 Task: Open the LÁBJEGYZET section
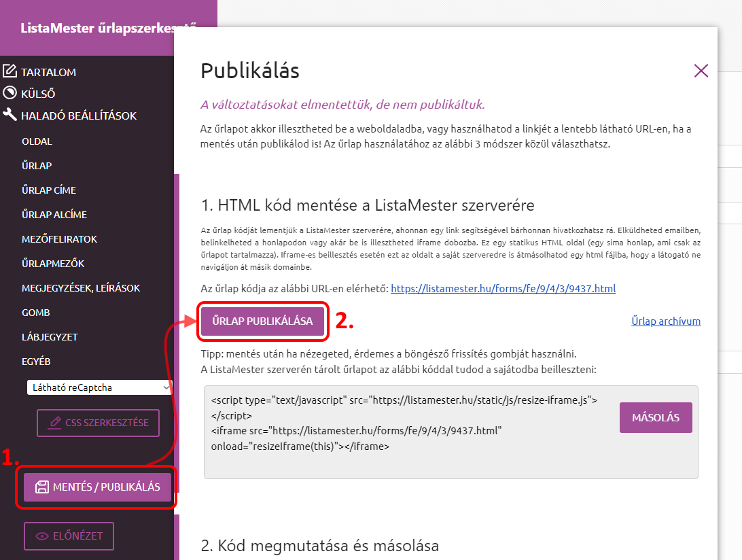point(50,337)
